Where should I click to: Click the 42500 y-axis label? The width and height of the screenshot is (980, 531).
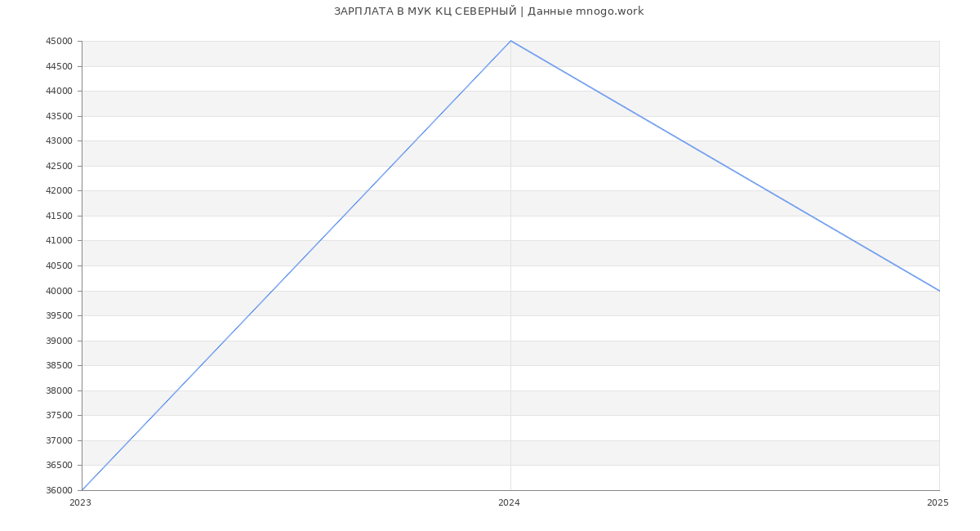[60, 166]
